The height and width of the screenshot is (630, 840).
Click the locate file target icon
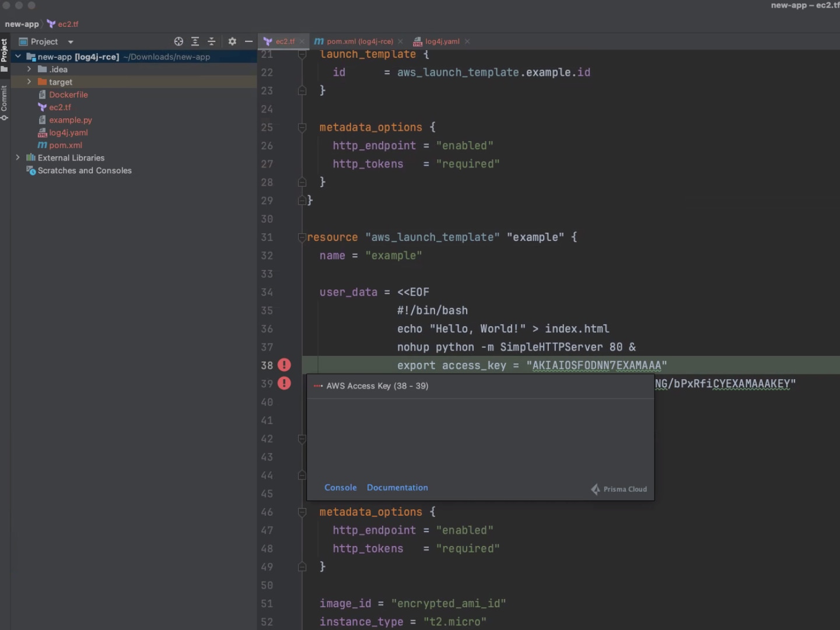178,41
